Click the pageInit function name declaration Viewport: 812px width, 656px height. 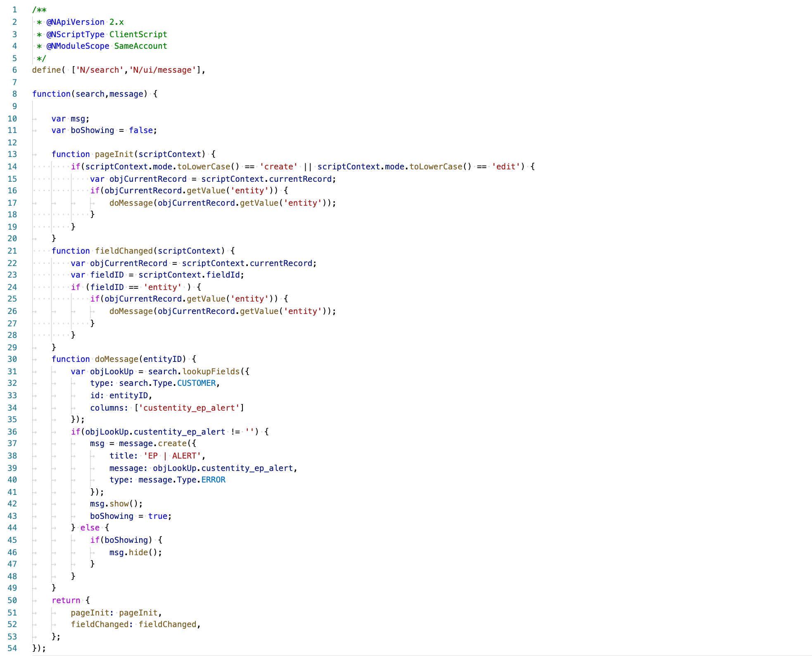pyautogui.click(x=114, y=154)
